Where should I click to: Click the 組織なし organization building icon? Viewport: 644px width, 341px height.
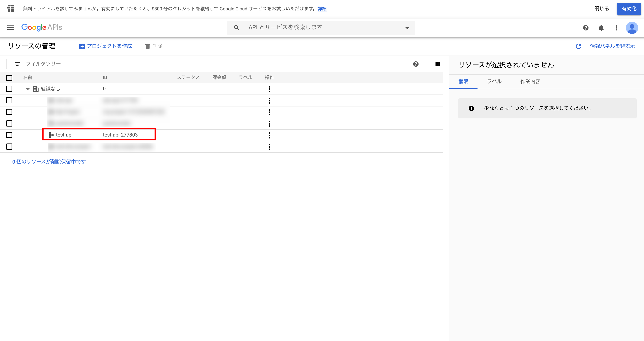point(36,89)
